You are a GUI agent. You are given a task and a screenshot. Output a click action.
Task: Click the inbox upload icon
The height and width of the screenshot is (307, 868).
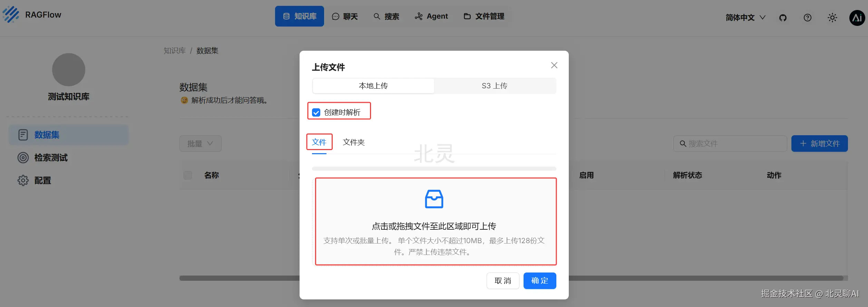pyautogui.click(x=434, y=199)
